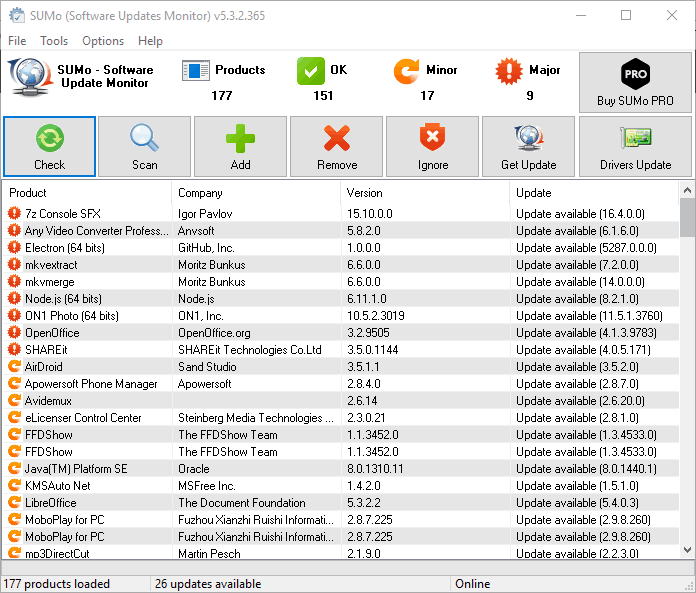Click the Check button with green refresh icon
The width and height of the screenshot is (696, 593).
(x=49, y=147)
